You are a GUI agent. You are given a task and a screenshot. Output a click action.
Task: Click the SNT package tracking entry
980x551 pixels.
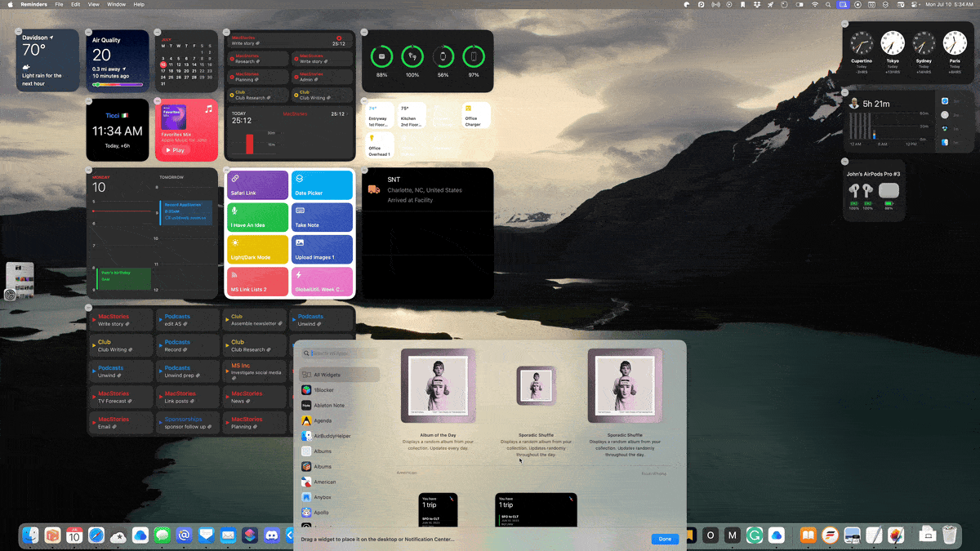[x=428, y=189]
